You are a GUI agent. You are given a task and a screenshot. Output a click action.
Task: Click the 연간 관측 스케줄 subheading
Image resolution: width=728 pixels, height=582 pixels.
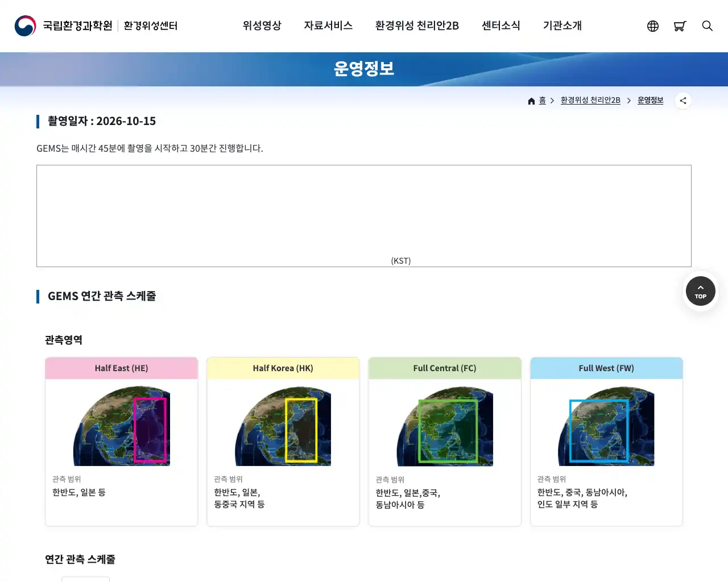coord(80,559)
